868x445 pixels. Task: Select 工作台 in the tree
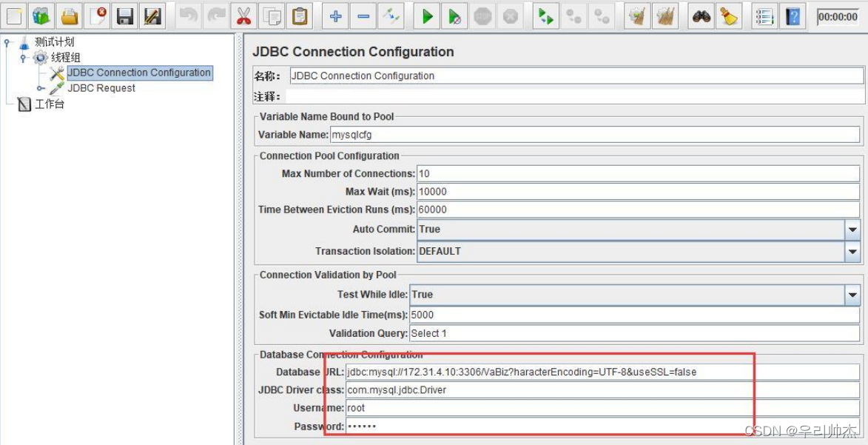coord(50,104)
